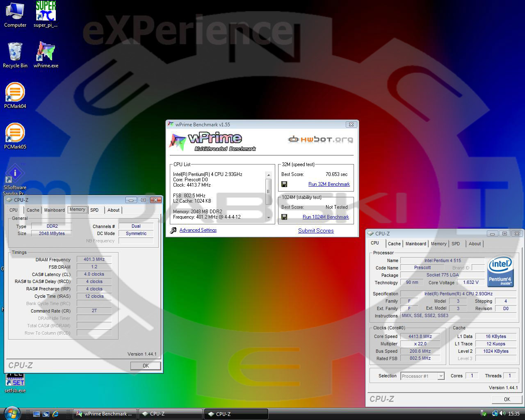Click the CPU List scrollbar up arrow
The height and width of the screenshot is (420, 525).
[269, 175]
